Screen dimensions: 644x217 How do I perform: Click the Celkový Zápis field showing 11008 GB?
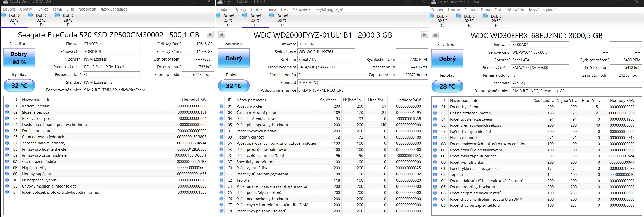pos(198,52)
